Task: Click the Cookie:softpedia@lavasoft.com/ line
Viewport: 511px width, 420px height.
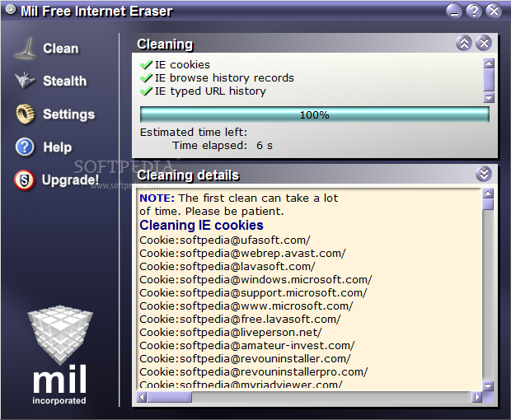Action: 227,266
